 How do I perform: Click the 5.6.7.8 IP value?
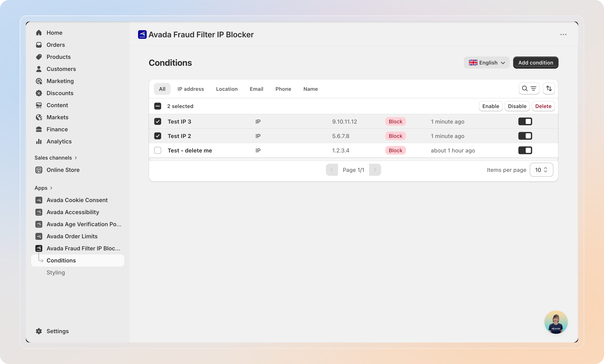coord(340,136)
